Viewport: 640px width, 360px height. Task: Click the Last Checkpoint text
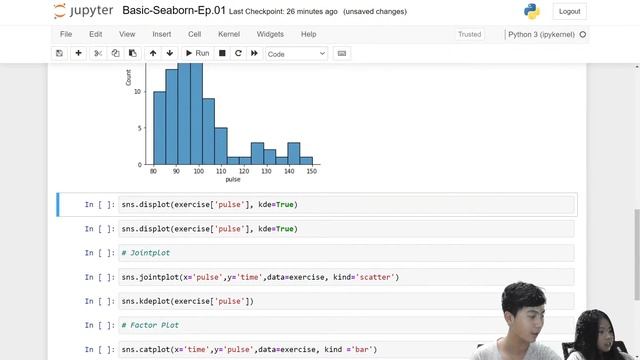283,11
